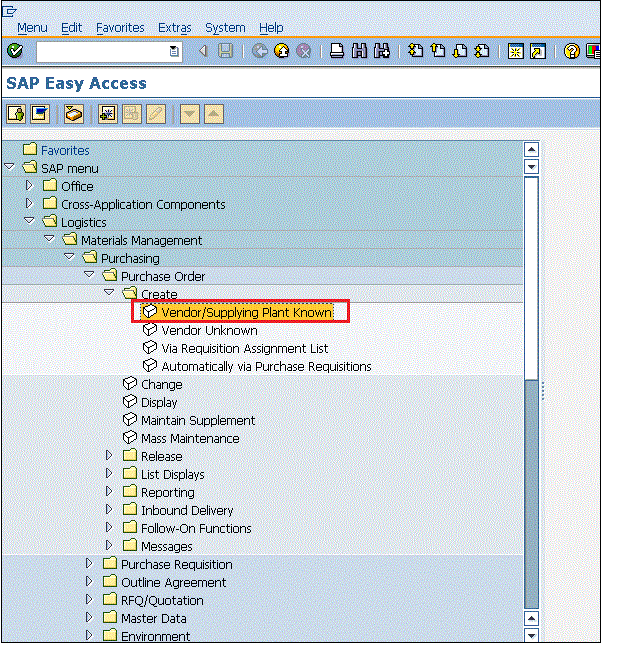Collapse the Purchasing folder
The image size is (628, 649).
(x=69, y=257)
